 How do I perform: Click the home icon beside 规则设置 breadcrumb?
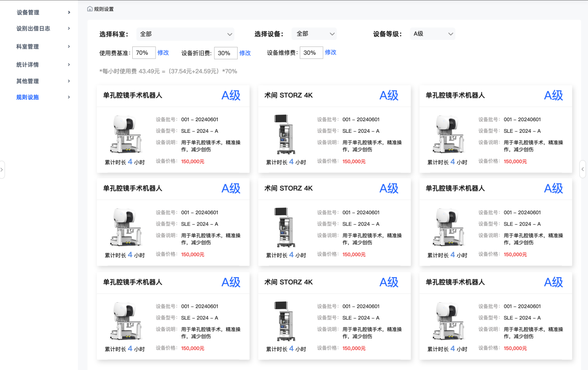pyautogui.click(x=90, y=9)
